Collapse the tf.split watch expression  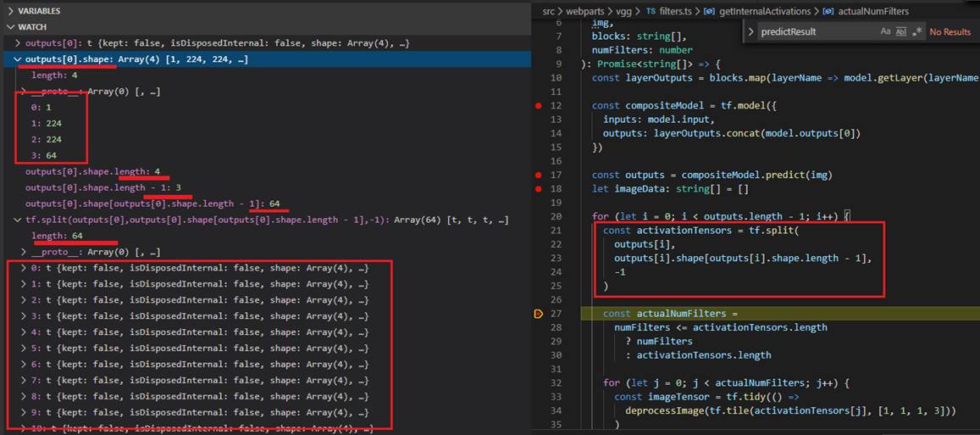[18, 220]
